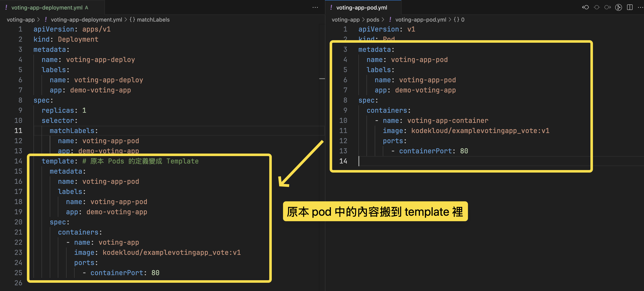Click 'app: demo-voting-app' on deployment line 7
Viewport: 644px width, 291px height.
click(x=90, y=90)
